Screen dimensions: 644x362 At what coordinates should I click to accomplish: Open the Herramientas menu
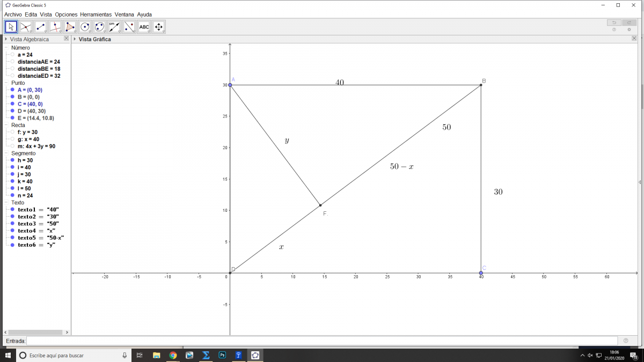click(x=96, y=14)
